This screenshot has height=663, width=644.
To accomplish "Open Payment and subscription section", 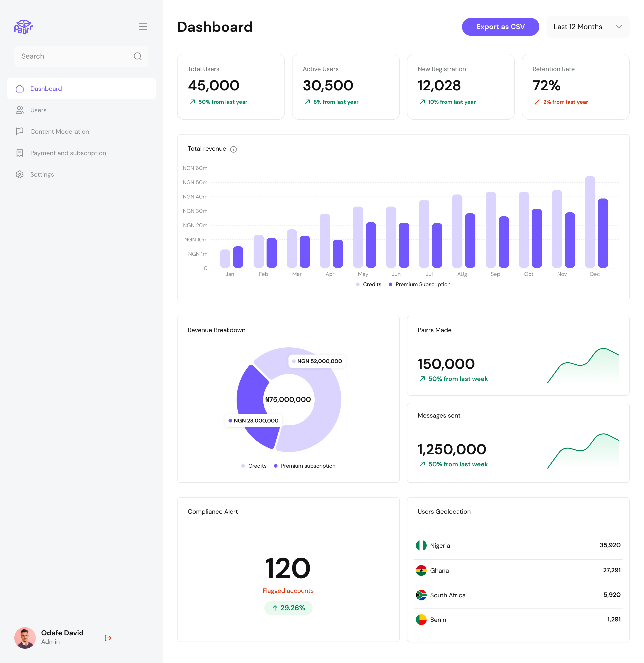I will pos(81,153).
